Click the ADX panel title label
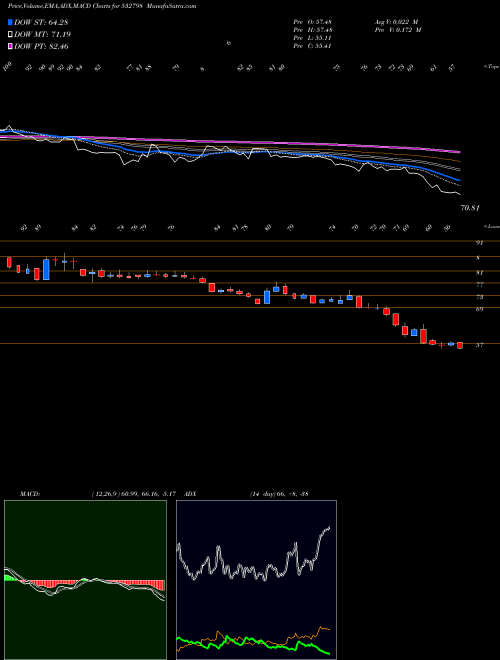The width and height of the screenshot is (500, 660). pyautogui.click(x=190, y=494)
